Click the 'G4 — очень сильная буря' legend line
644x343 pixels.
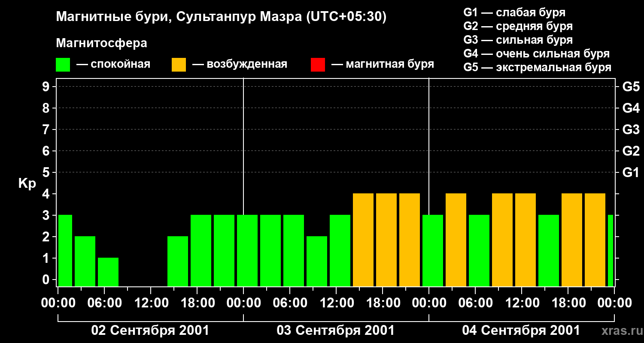[537, 54]
